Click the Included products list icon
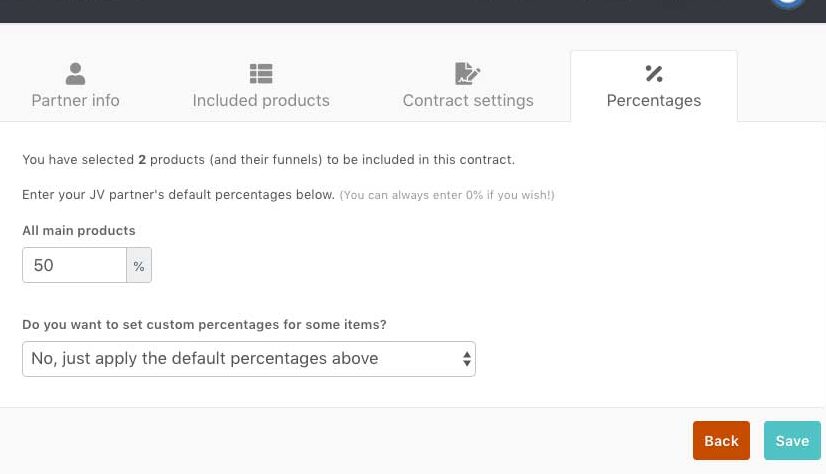 [x=261, y=74]
